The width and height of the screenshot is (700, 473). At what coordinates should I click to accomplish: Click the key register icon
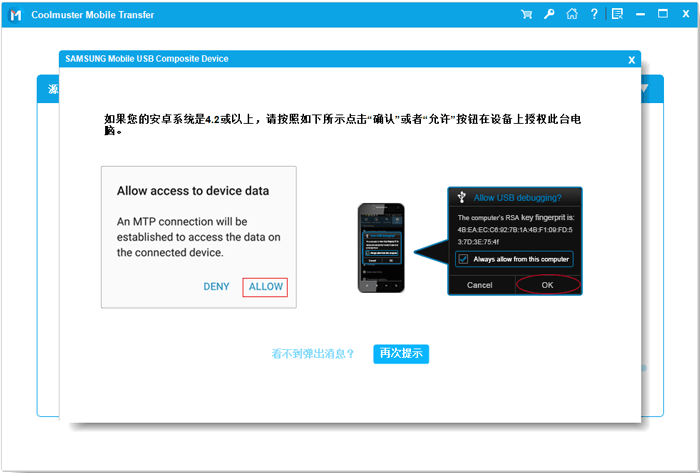549,14
